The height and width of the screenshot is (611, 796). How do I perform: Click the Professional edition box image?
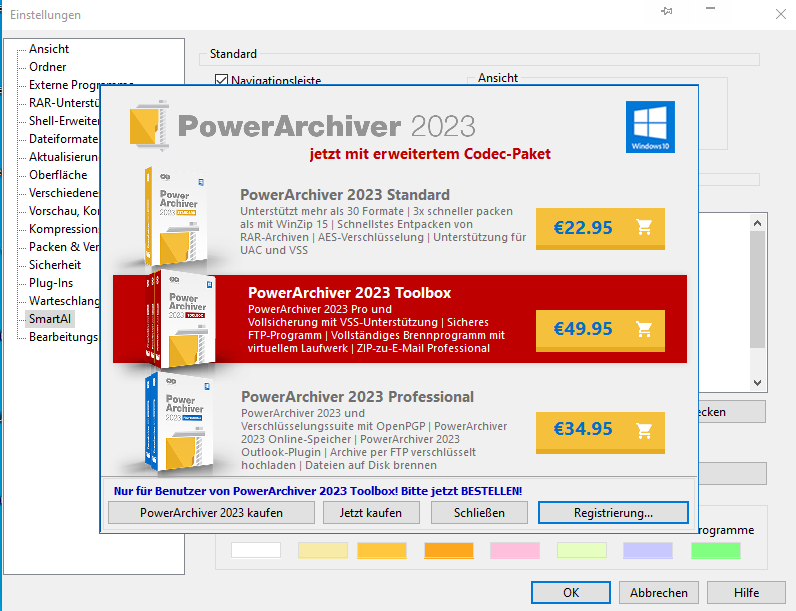click(179, 422)
